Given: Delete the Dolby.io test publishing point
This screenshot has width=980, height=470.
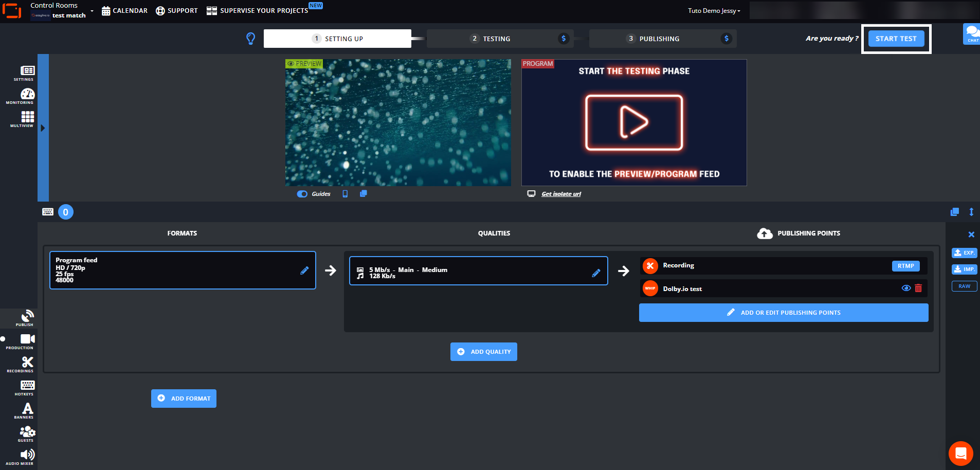Looking at the screenshot, I should [x=918, y=288].
